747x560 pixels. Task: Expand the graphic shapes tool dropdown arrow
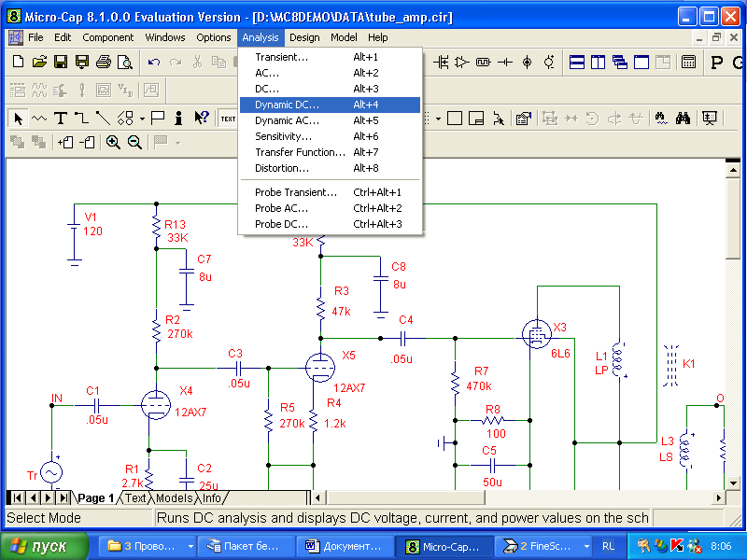click(x=142, y=119)
